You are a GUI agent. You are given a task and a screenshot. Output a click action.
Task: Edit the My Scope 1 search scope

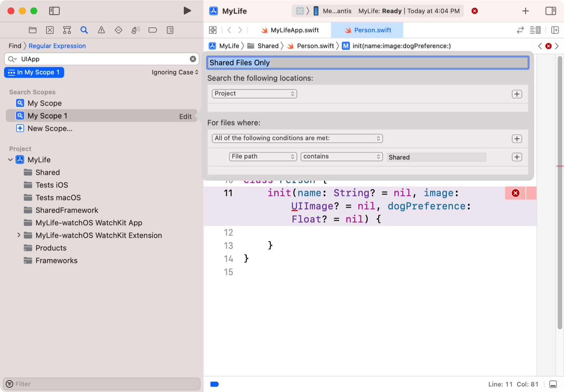pos(186,116)
